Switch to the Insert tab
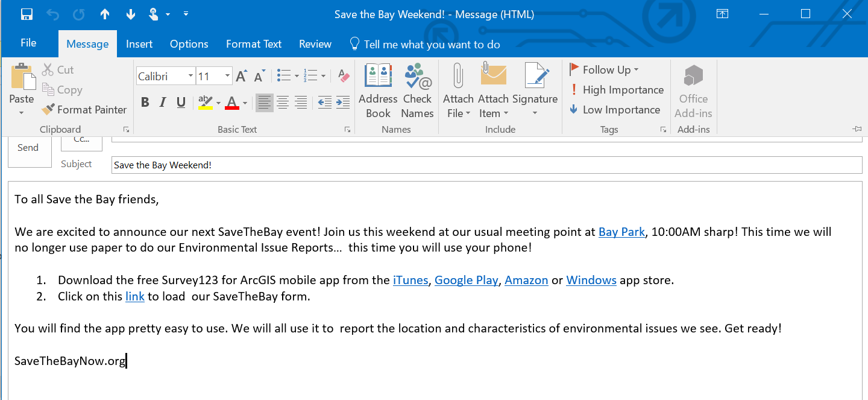This screenshot has width=868, height=400. [x=139, y=44]
